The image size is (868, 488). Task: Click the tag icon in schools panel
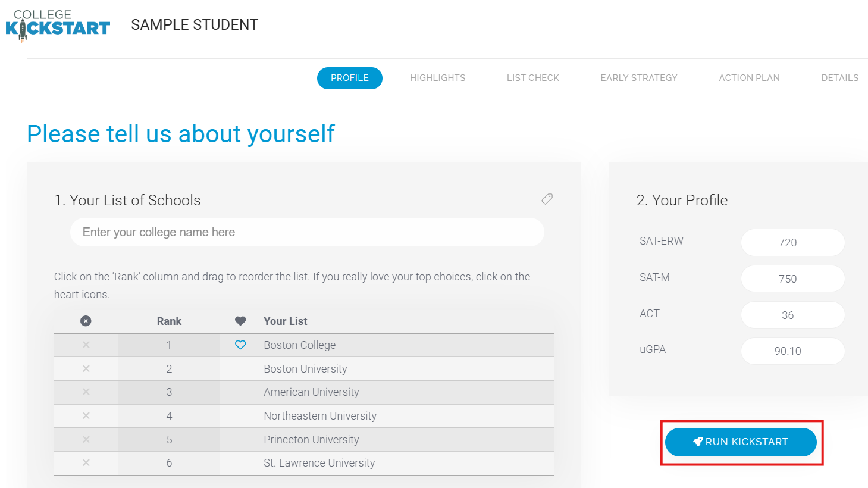click(x=547, y=199)
